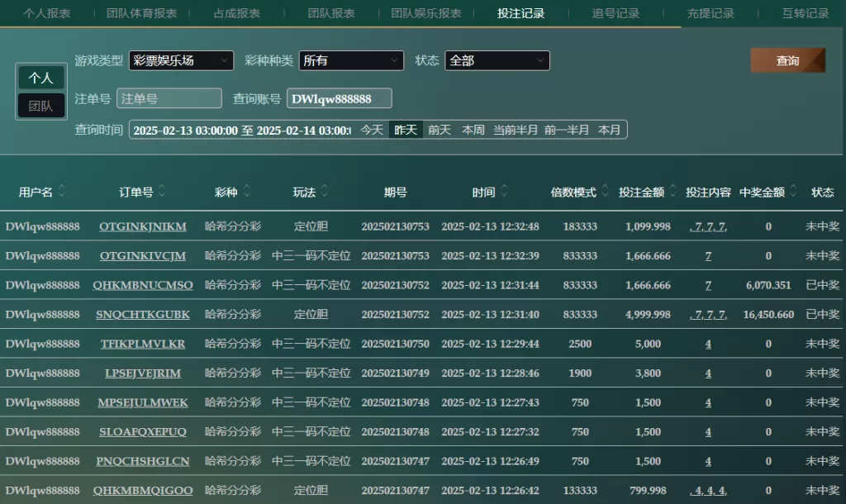The height and width of the screenshot is (504, 846).
Task: Click winning amount 16,450.660
Action: pyautogui.click(x=768, y=315)
